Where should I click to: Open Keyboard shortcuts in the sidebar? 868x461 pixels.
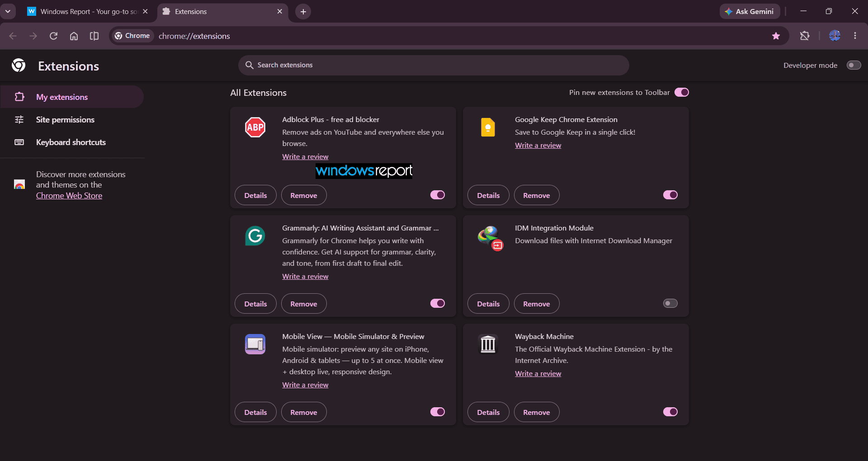(x=72, y=142)
